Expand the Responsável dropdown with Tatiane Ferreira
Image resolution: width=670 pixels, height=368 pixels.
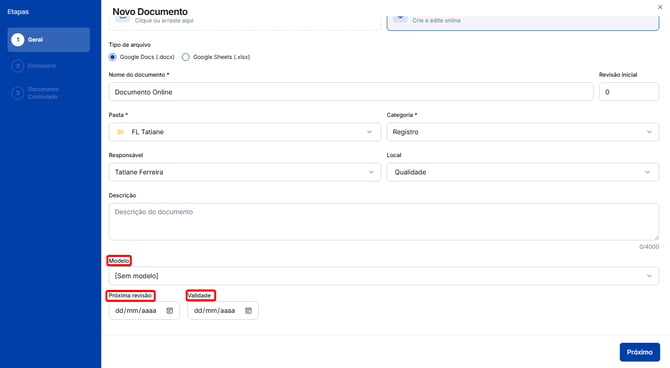244,172
